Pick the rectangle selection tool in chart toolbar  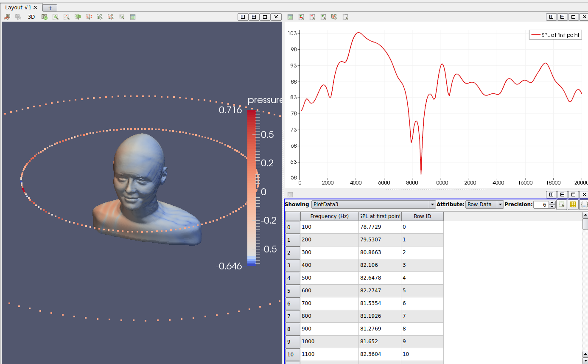click(345, 17)
